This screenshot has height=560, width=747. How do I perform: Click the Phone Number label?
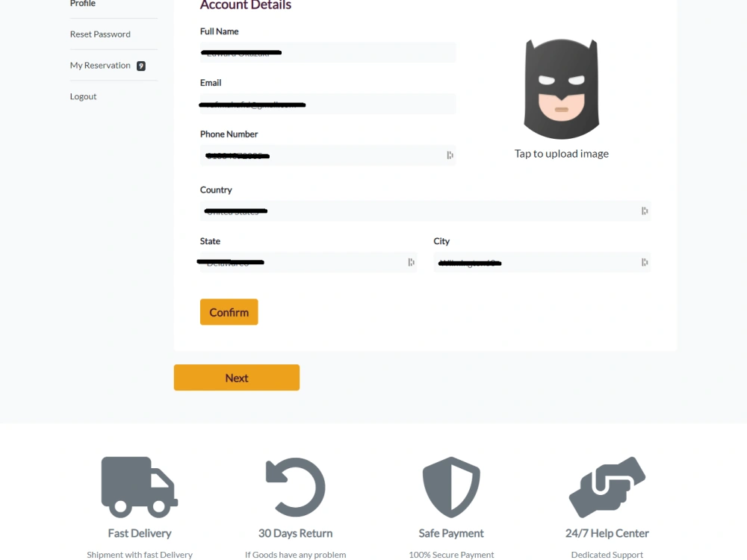229,134
